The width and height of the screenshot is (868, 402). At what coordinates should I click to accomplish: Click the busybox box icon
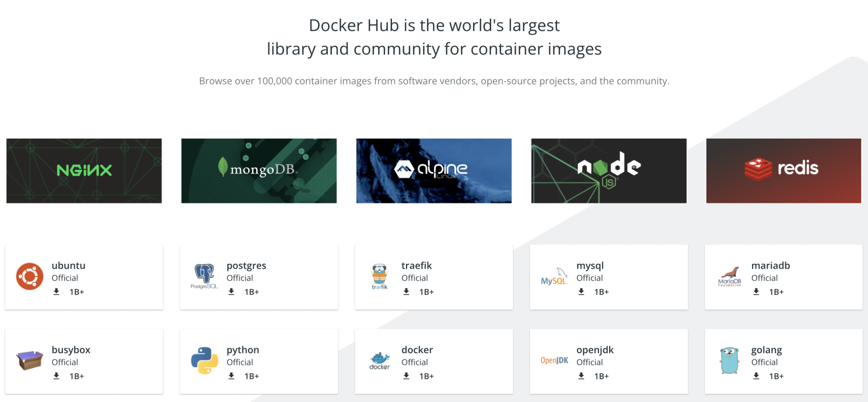(x=30, y=360)
